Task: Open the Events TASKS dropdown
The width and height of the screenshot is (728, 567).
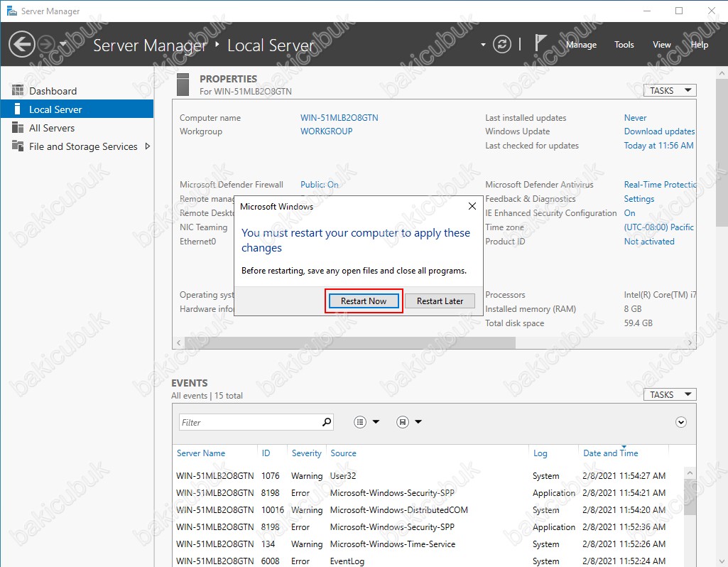Action: tap(670, 395)
